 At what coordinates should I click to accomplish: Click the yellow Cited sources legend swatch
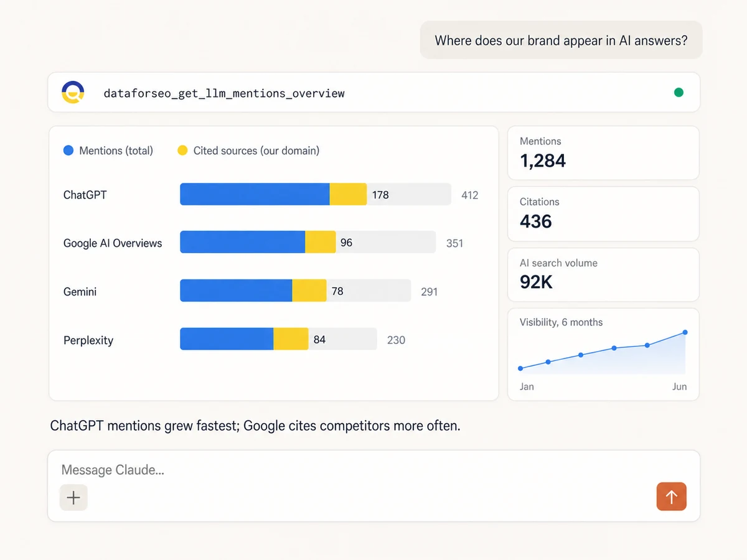182,151
